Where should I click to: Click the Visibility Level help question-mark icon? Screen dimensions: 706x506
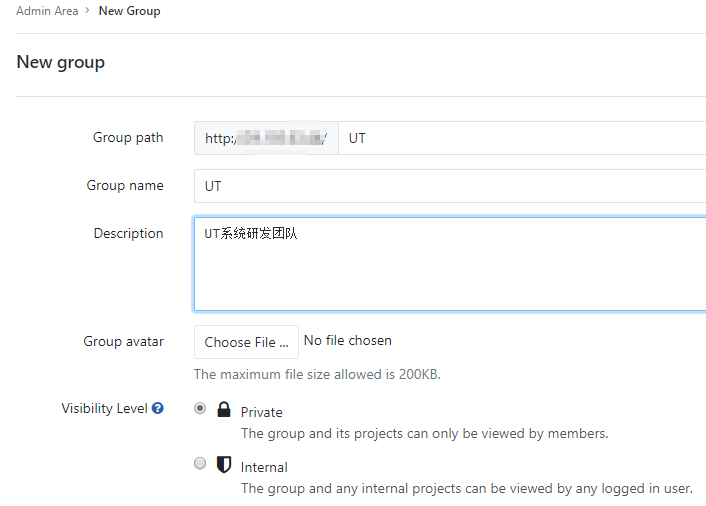tap(158, 409)
